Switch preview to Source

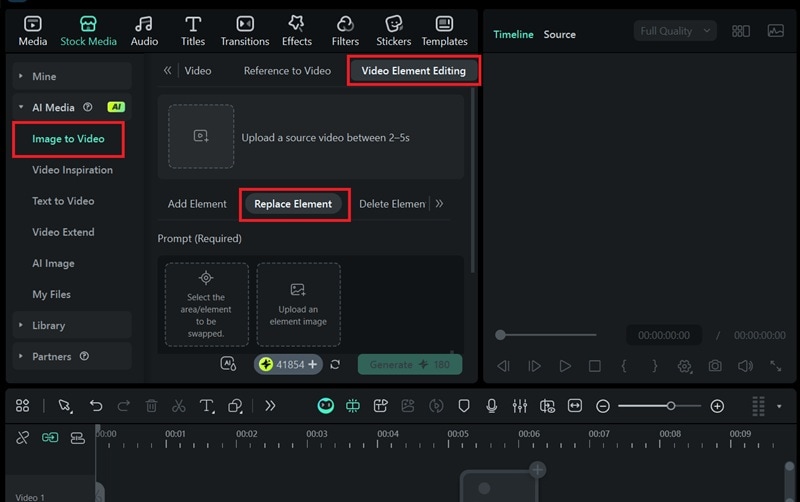coord(559,34)
